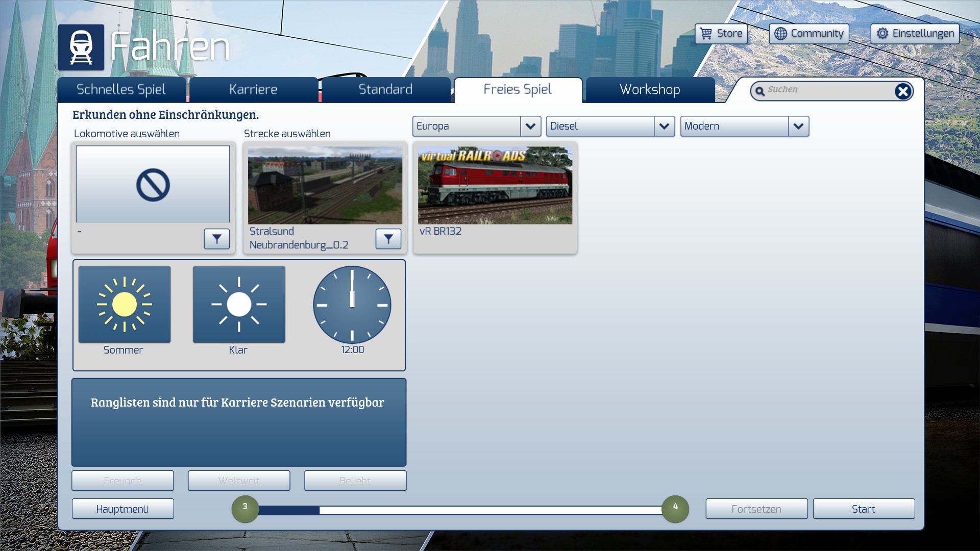Open locomotive filter funnel icon
980x551 pixels.
(217, 239)
